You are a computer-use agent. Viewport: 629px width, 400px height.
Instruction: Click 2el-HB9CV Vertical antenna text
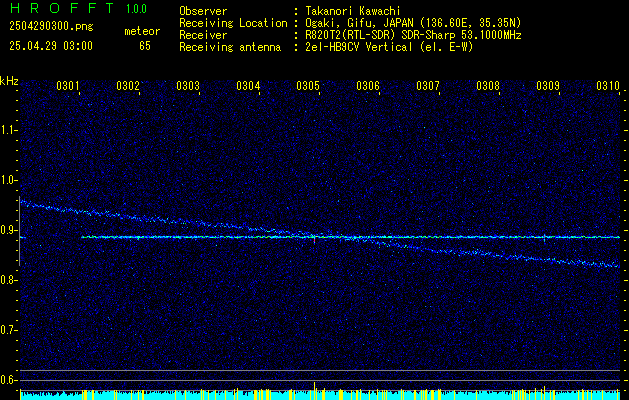[389, 47]
